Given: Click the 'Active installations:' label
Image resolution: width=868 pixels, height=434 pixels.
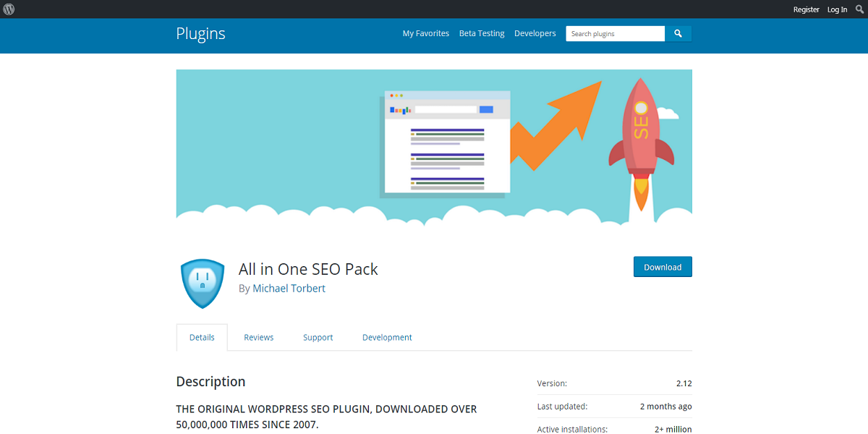Looking at the screenshot, I should [572, 429].
